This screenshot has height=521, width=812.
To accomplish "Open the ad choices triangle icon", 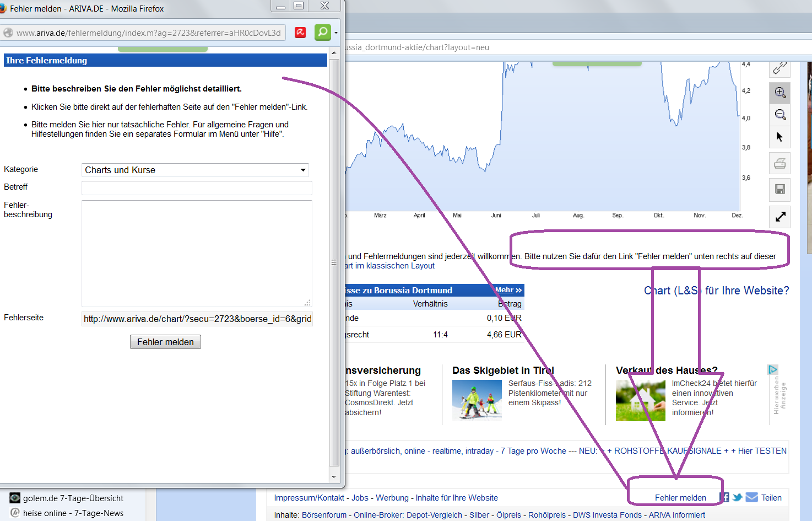I will point(773,369).
